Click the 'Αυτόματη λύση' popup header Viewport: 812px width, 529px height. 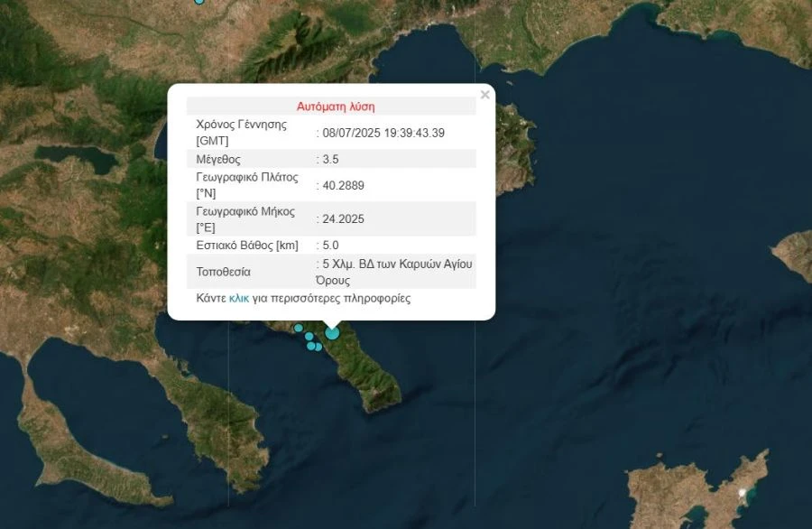point(335,107)
